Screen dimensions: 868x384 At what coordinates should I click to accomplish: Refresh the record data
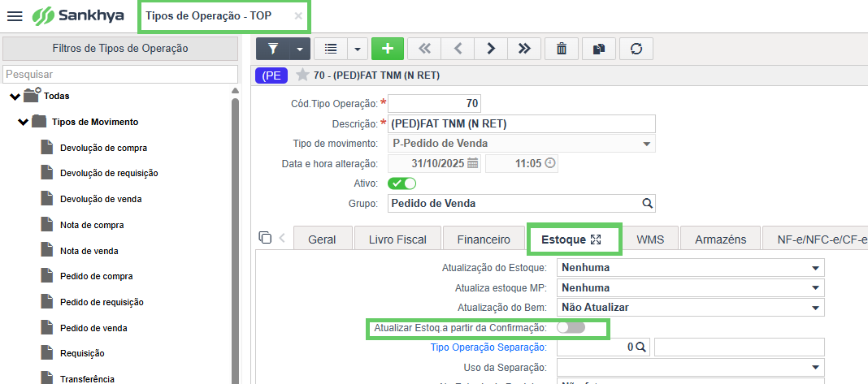coord(636,49)
